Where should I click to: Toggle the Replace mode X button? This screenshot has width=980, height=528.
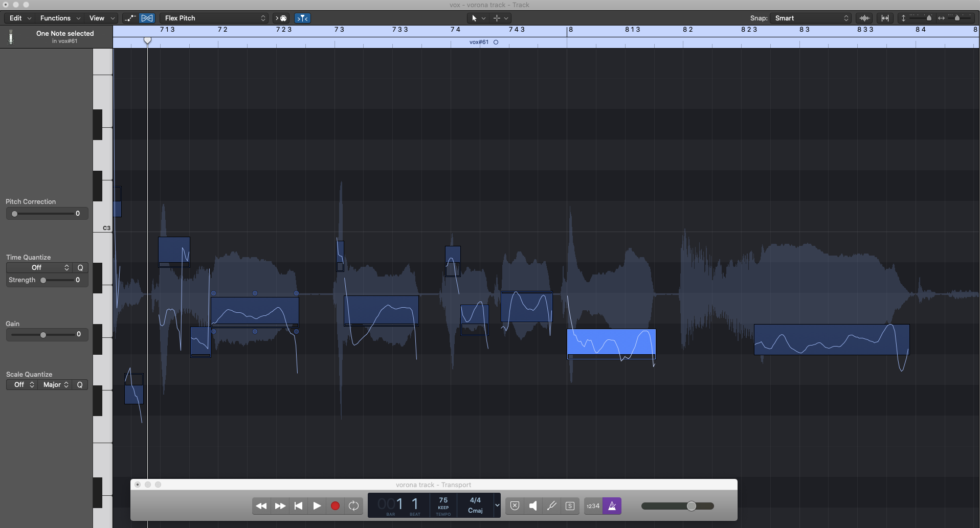click(x=515, y=506)
